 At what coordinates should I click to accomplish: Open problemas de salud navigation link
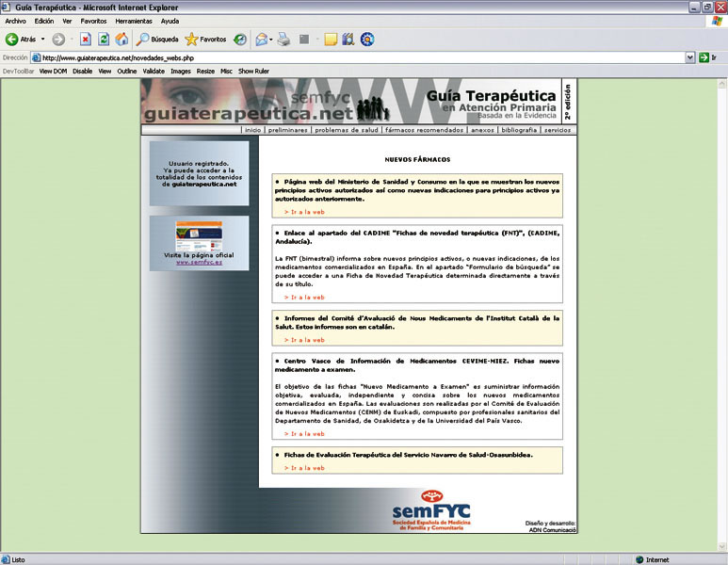tap(347, 130)
